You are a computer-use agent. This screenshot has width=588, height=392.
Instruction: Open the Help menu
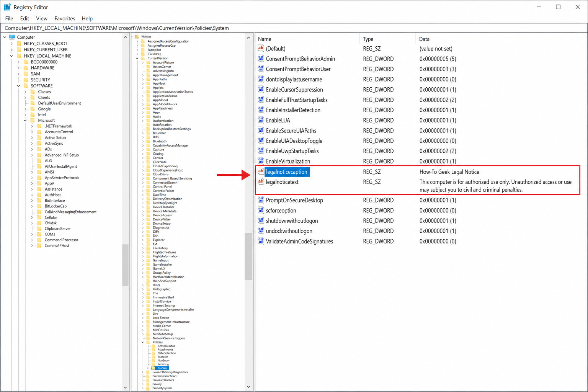87,18
